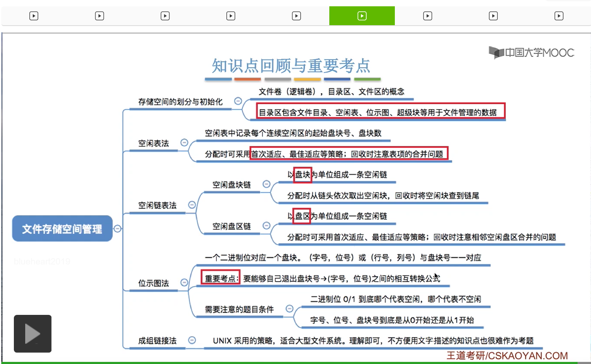Click the line beginning 目录区包含文件目录
Image resolution: width=591 pixels, height=364 pixels.
(x=378, y=112)
